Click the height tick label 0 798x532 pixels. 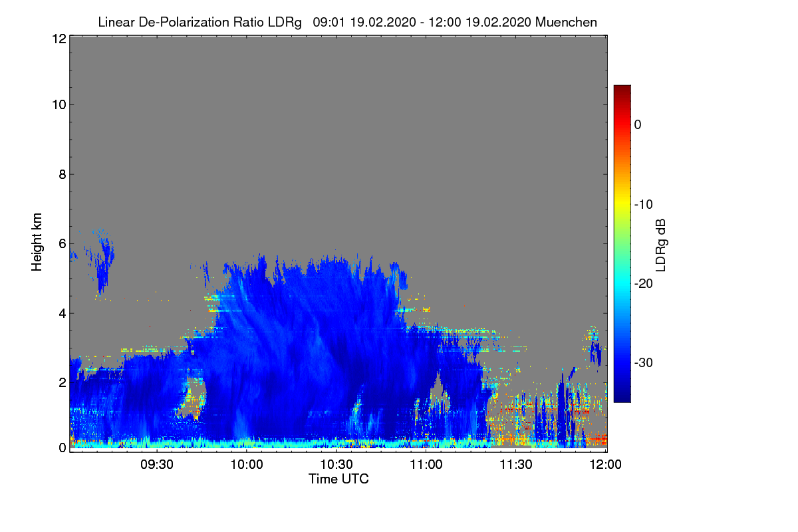pyautogui.click(x=62, y=448)
